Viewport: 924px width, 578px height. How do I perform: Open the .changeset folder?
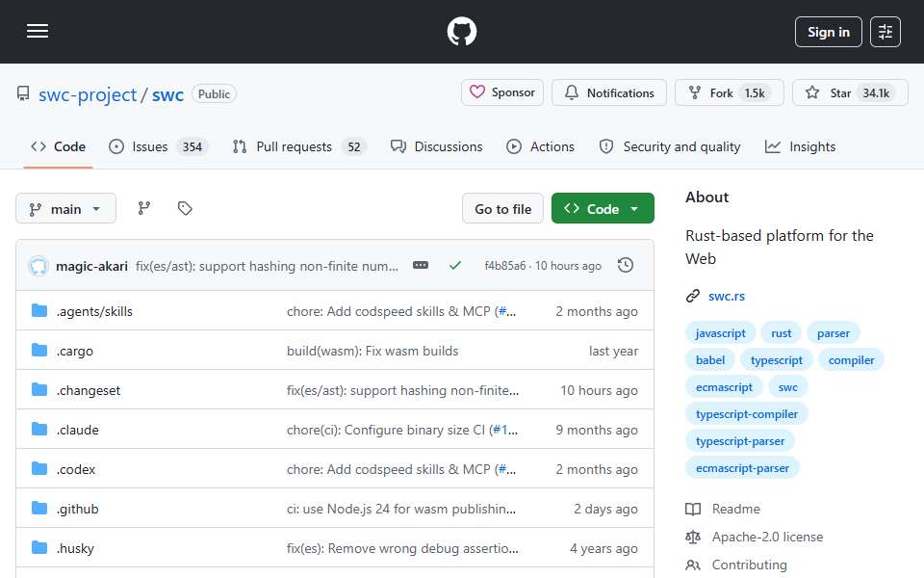(x=89, y=390)
